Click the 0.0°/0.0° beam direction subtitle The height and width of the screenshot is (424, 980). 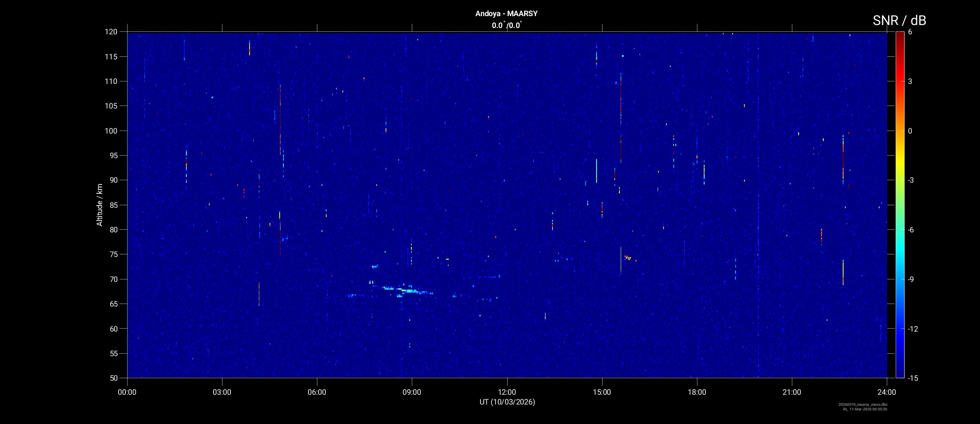click(x=506, y=25)
